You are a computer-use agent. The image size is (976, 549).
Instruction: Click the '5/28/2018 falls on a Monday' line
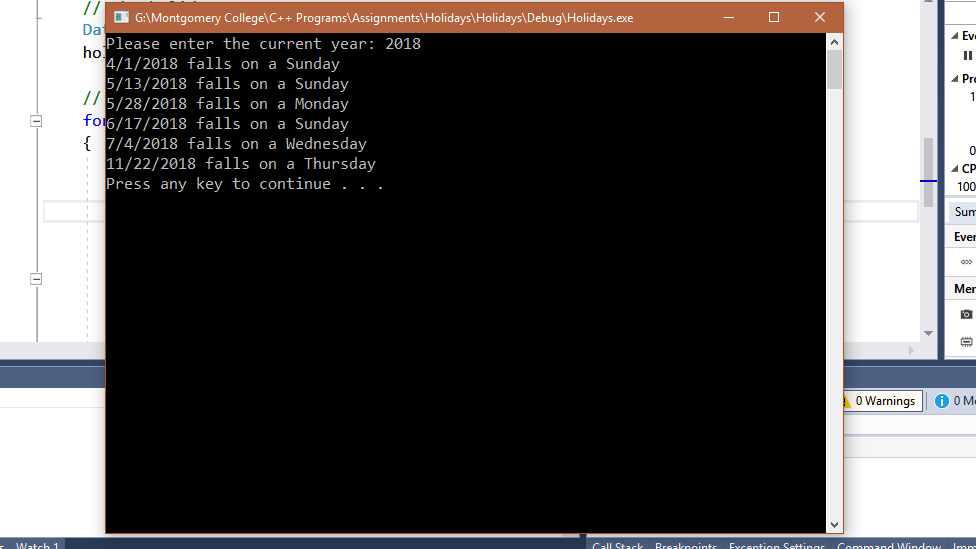(227, 104)
